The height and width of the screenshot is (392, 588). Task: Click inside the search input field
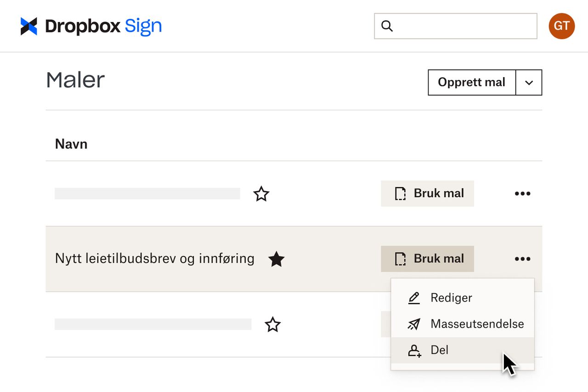(455, 26)
